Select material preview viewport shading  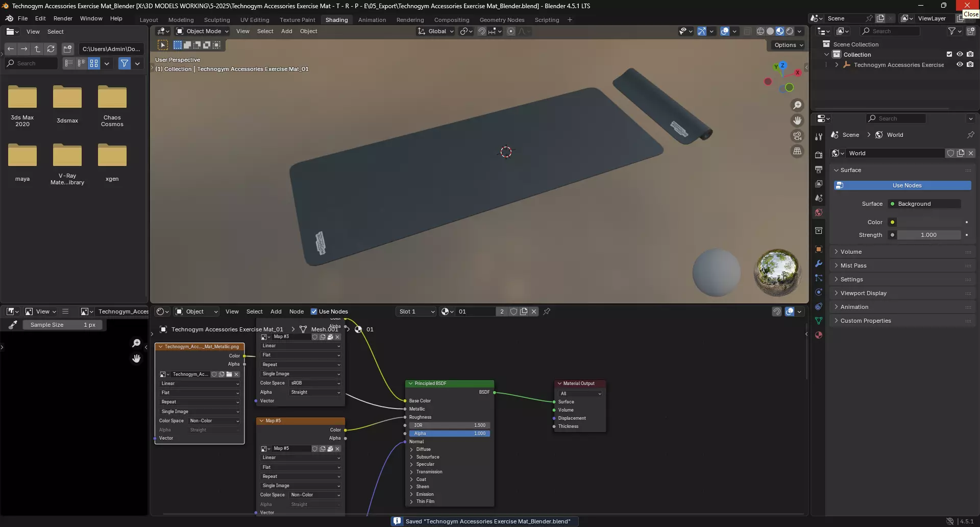(780, 31)
